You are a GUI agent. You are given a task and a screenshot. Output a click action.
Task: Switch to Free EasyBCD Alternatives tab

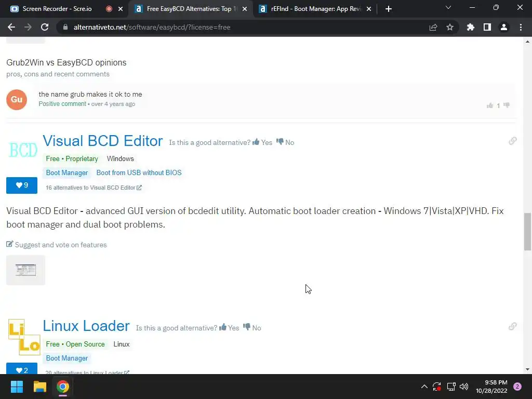[191, 9]
